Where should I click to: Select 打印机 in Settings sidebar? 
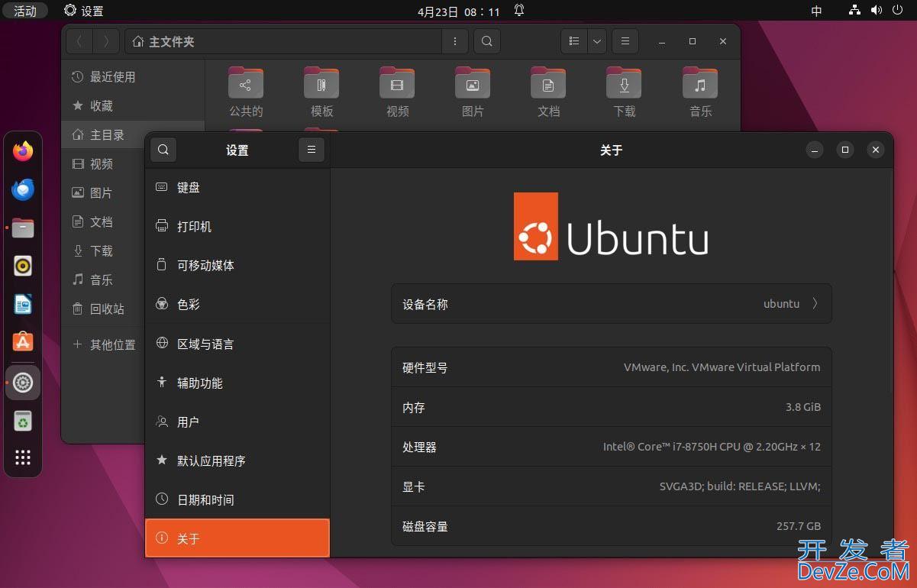[237, 226]
